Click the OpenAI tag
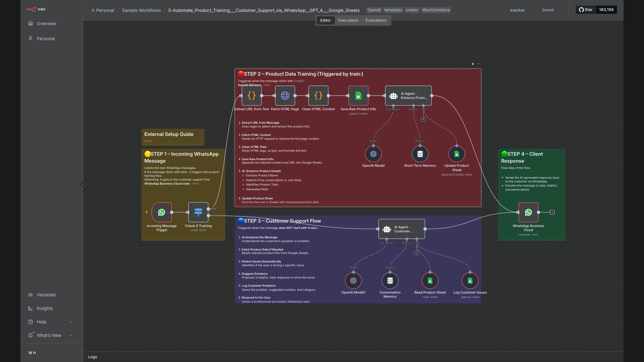 tap(374, 10)
